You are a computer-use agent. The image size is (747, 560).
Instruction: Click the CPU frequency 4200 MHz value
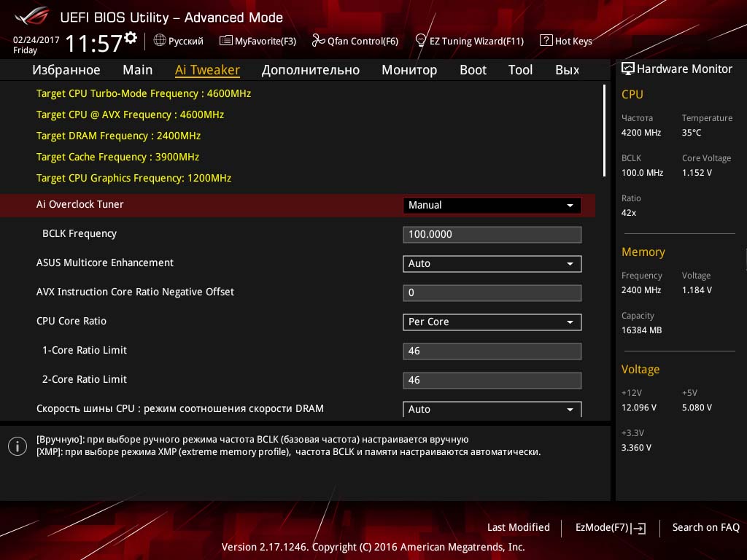tap(640, 133)
